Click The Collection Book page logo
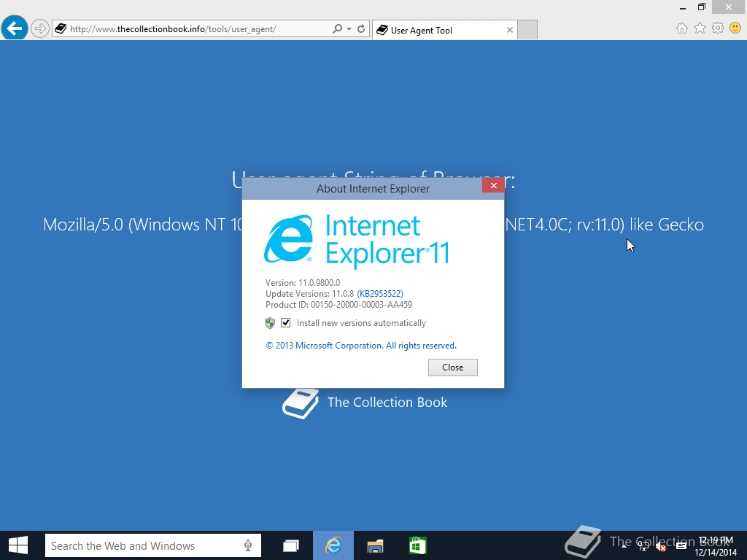The height and width of the screenshot is (560, 747). (x=365, y=402)
